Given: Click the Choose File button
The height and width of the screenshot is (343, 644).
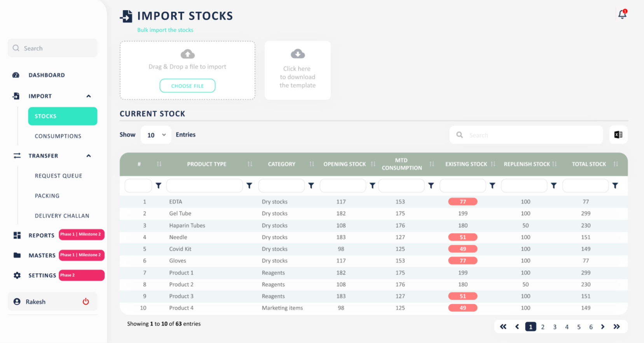Looking at the screenshot, I should click(187, 86).
